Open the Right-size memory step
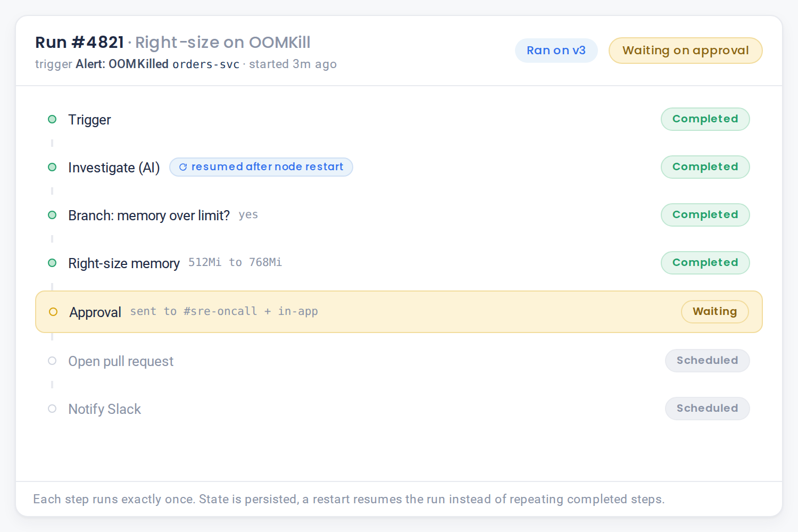Screen dimensions: 798x532 click(124, 263)
